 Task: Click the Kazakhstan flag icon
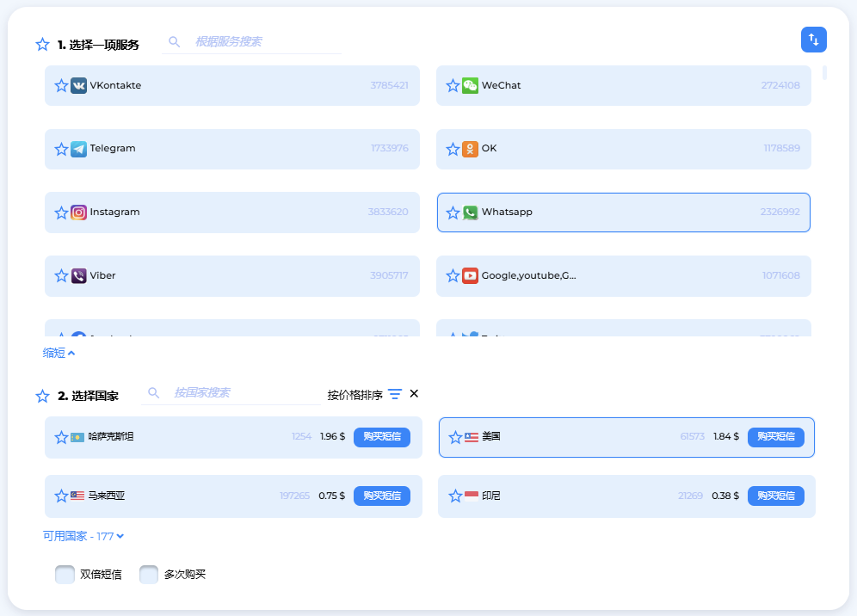(77, 437)
